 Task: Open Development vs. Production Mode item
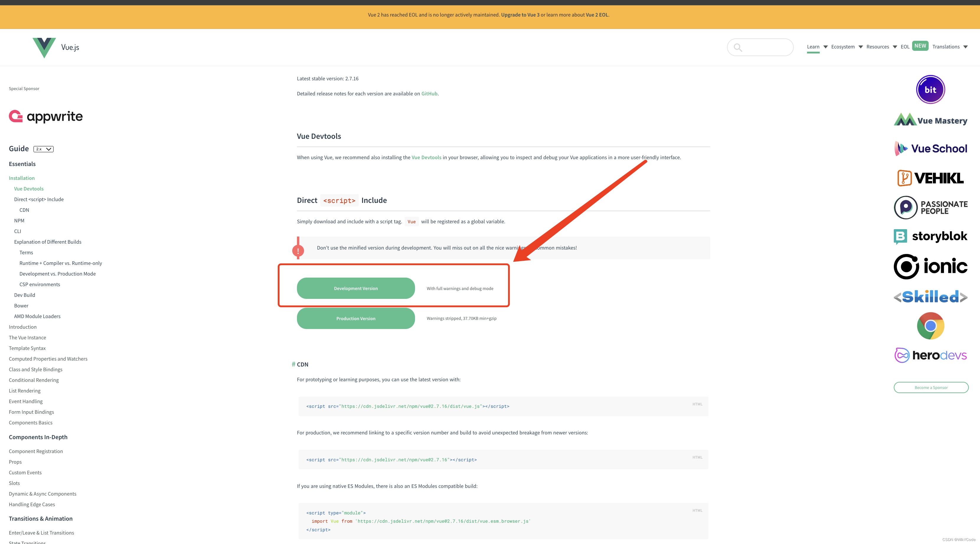click(58, 274)
